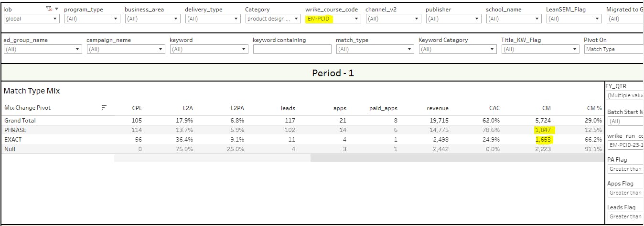The height and width of the screenshot is (226, 644).
Task: Open the LeanSEM_Flag dropdown
Action: coord(573,19)
